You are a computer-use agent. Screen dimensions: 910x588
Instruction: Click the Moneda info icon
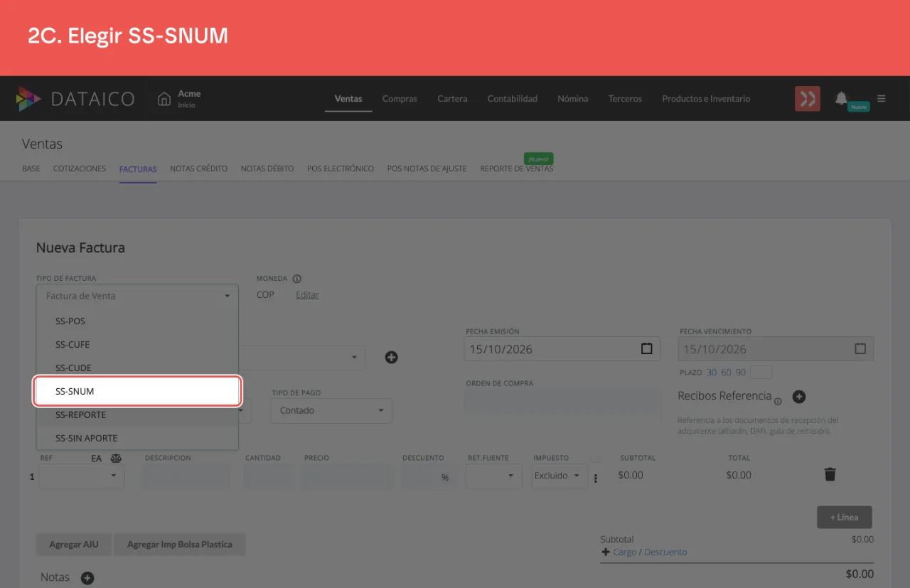[297, 279]
